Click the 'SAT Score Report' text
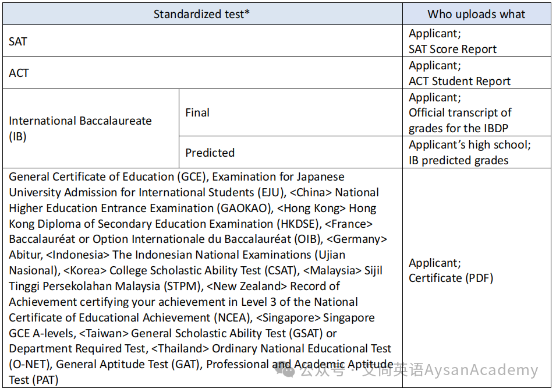This screenshot has height=392, width=556. [452, 49]
